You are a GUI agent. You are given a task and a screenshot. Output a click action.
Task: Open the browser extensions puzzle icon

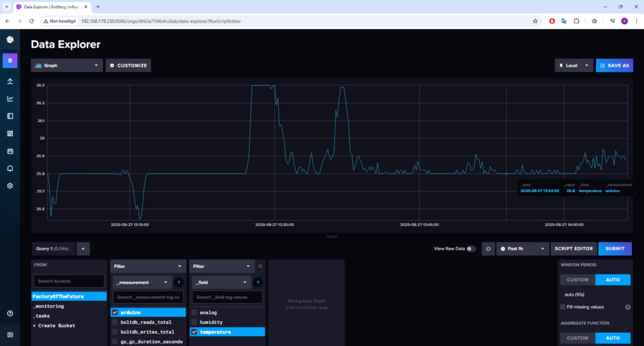[x=576, y=21]
